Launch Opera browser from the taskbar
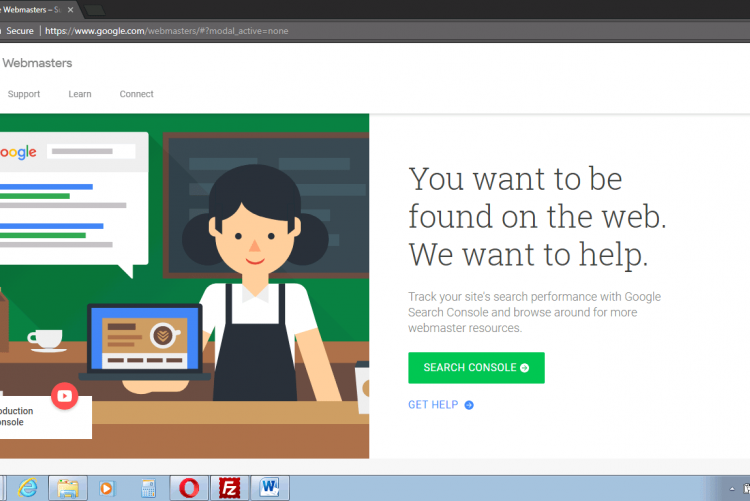This screenshot has height=501, width=750. point(189,488)
